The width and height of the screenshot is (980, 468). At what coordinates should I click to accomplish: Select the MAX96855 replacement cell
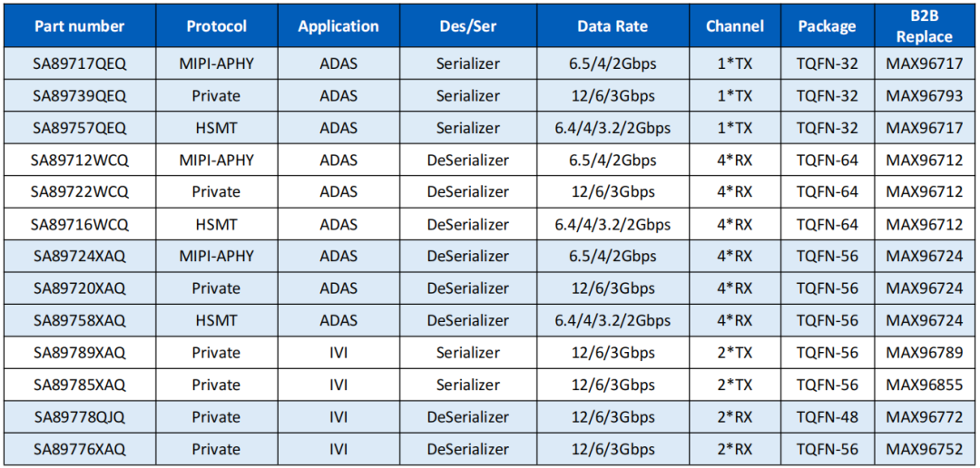[x=925, y=385]
